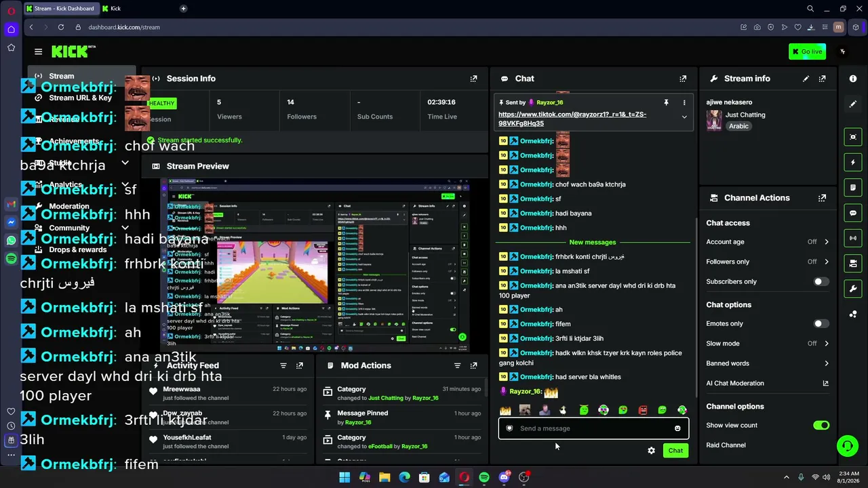Pop out the Stream info panel
This screenshot has width=868, height=488.
[822, 79]
